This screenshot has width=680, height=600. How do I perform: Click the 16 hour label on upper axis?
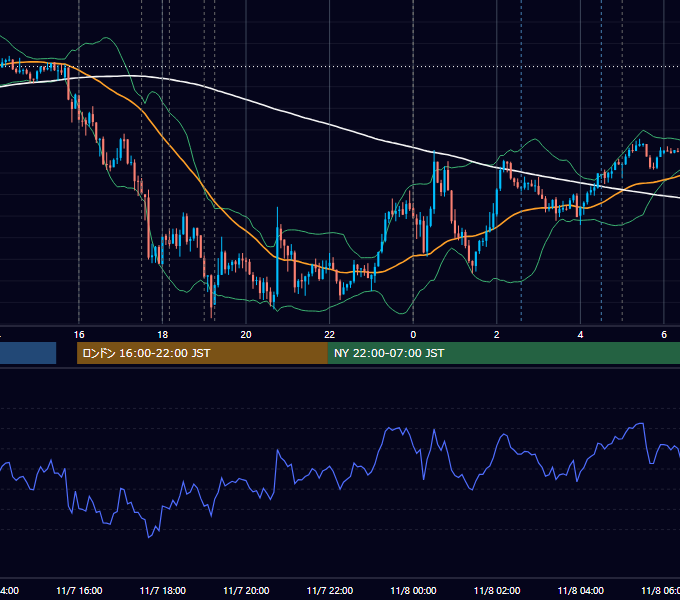click(79, 335)
